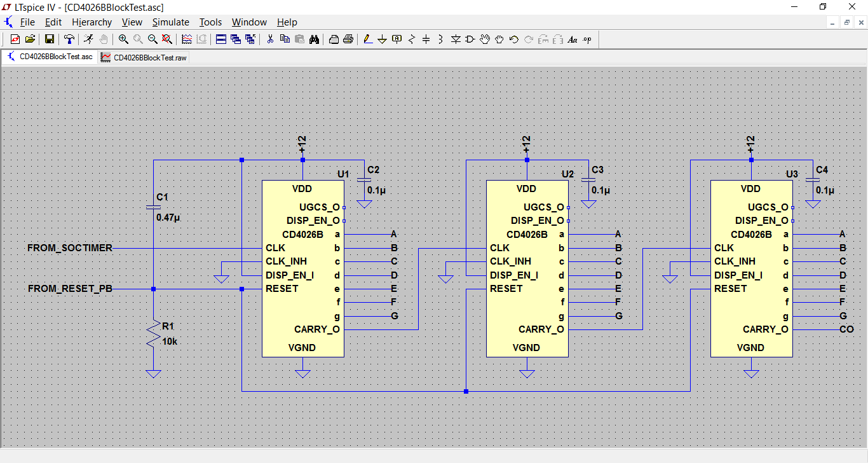Click the C4 capacitor label
The width and height of the screenshot is (868, 463).
[x=822, y=170]
